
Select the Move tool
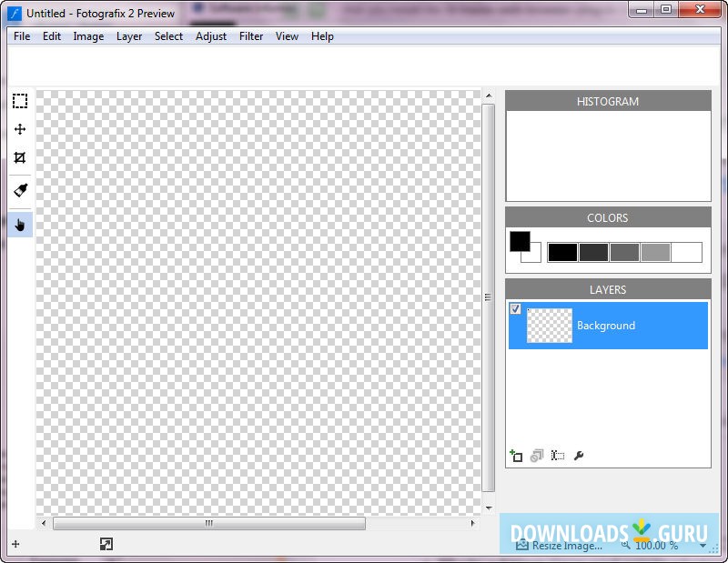coord(20,129)
